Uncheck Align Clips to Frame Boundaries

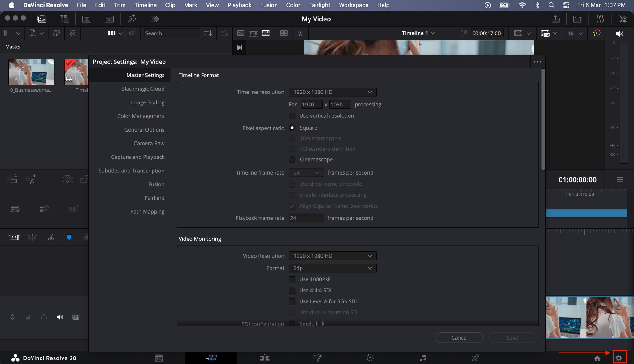coord(292,206)
